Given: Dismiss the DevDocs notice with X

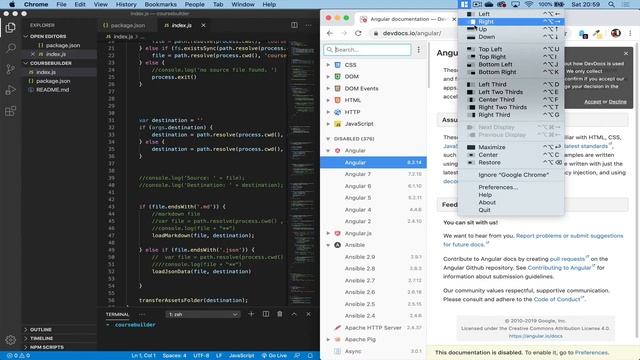Looking at the screenshot, I should (x=626, y=53).
